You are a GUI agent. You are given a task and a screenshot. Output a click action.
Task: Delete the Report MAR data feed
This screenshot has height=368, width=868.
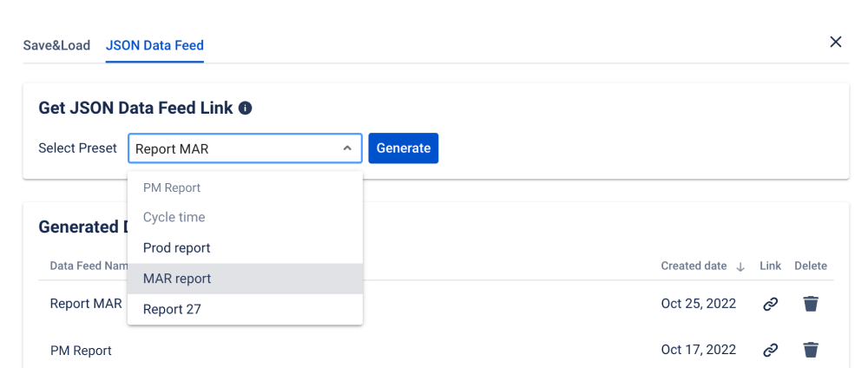[811, 304]
